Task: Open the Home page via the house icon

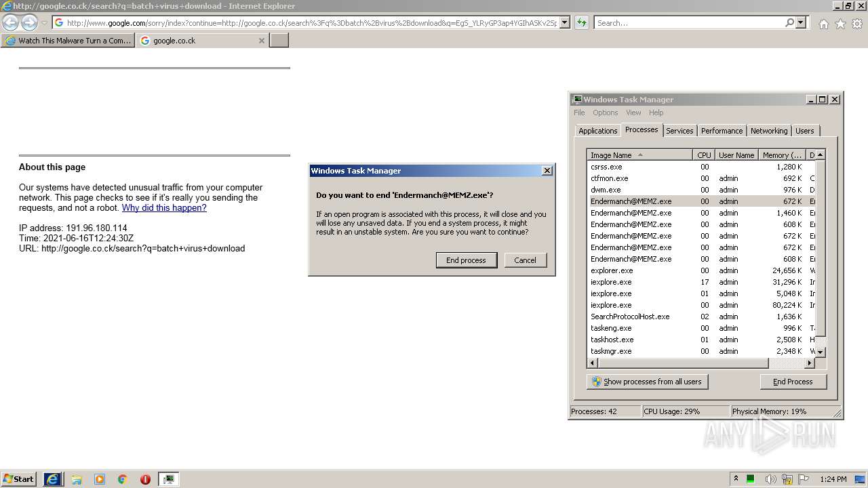Action: coord(823,24)
